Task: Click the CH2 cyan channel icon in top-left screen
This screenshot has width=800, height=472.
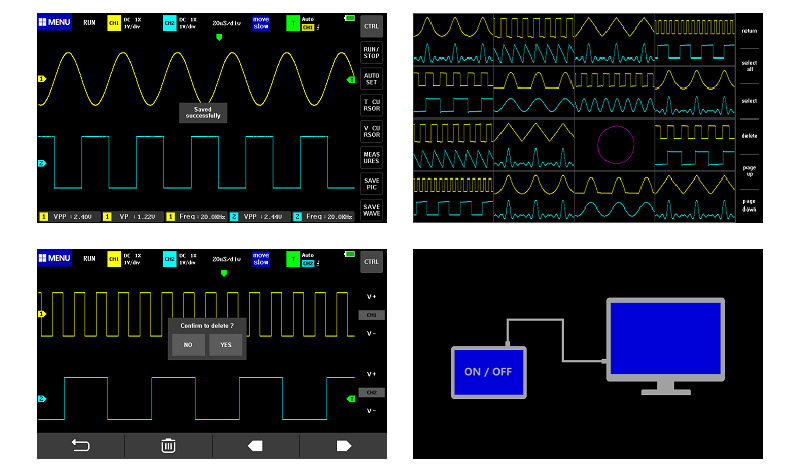Action: point(169,23)
